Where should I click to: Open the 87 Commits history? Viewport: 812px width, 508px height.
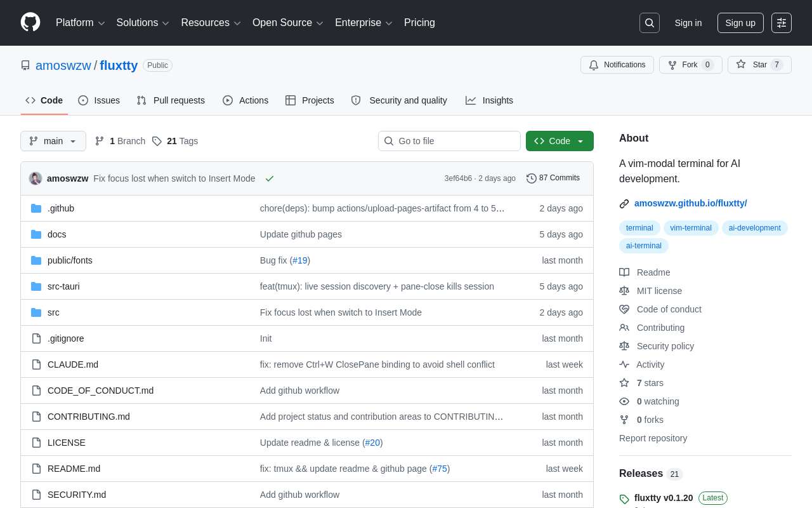click(553, 178)
